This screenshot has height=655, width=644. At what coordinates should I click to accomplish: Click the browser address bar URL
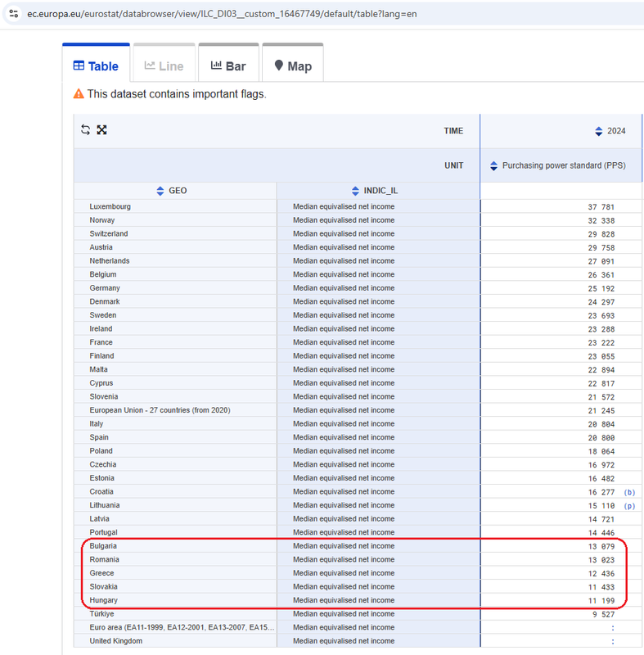click(222, 14)
